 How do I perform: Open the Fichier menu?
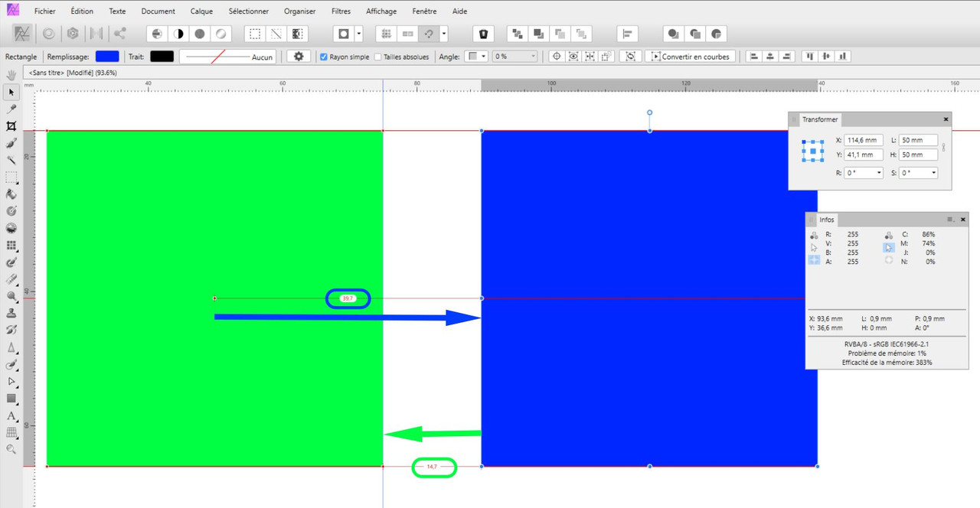point(44,11)
